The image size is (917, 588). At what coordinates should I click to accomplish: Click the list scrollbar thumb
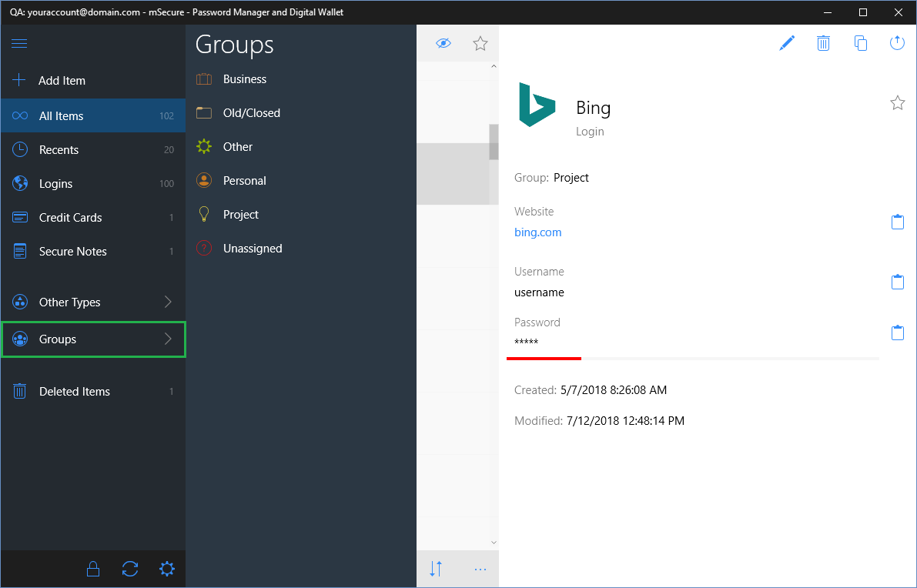point(494,142)
